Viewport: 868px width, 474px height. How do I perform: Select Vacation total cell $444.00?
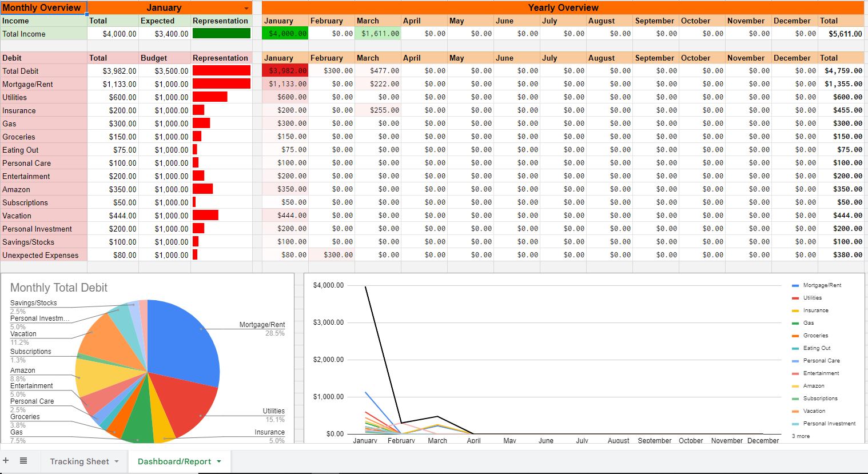[x=113, y=216]
